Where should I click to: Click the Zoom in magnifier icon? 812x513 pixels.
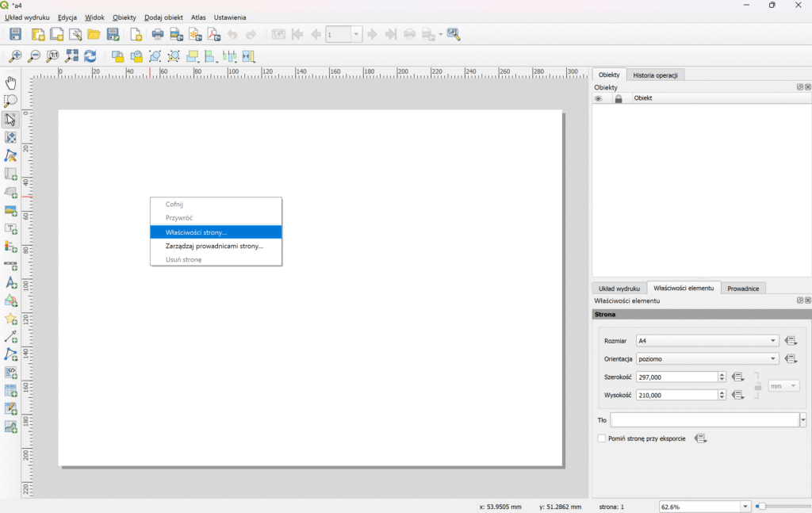tap(15, 56)
